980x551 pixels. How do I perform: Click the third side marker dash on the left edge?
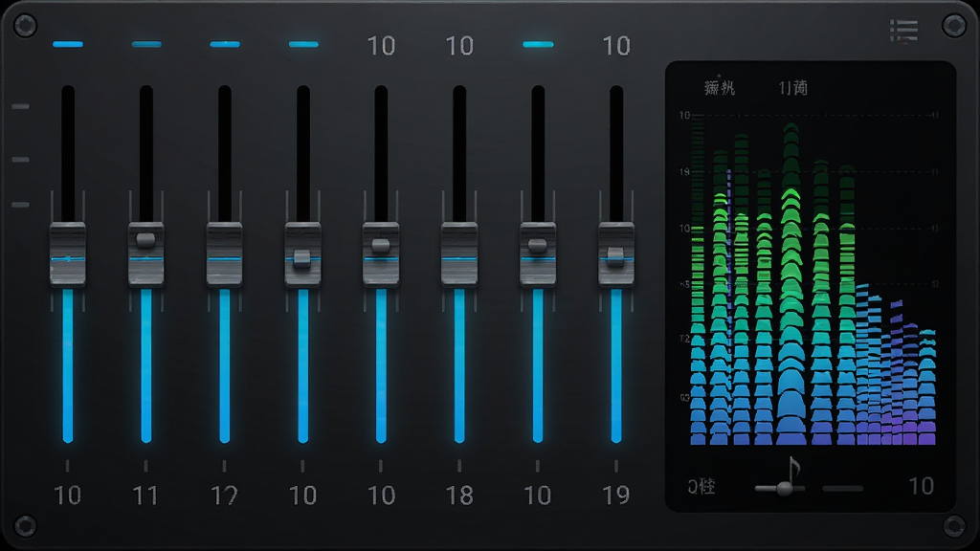21,205
